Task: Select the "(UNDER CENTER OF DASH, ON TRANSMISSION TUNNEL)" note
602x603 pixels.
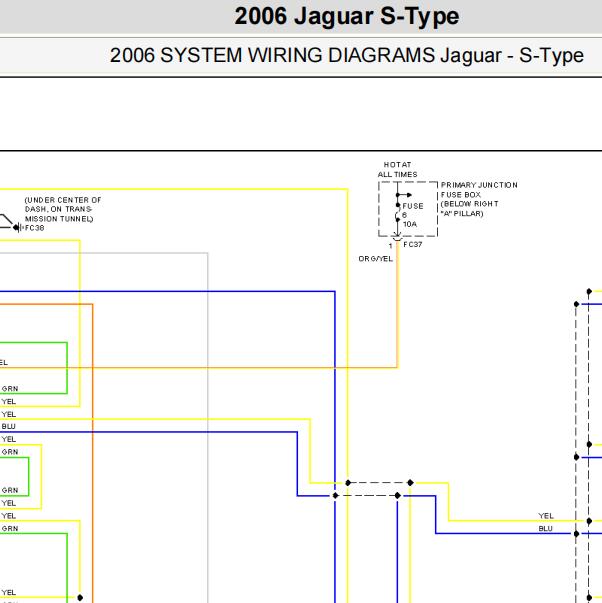Action: (63, 209)
